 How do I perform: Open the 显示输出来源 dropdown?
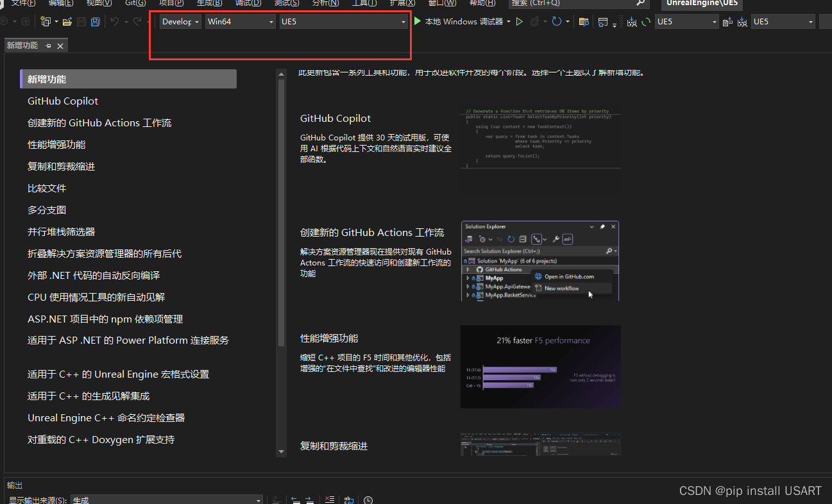167,500
